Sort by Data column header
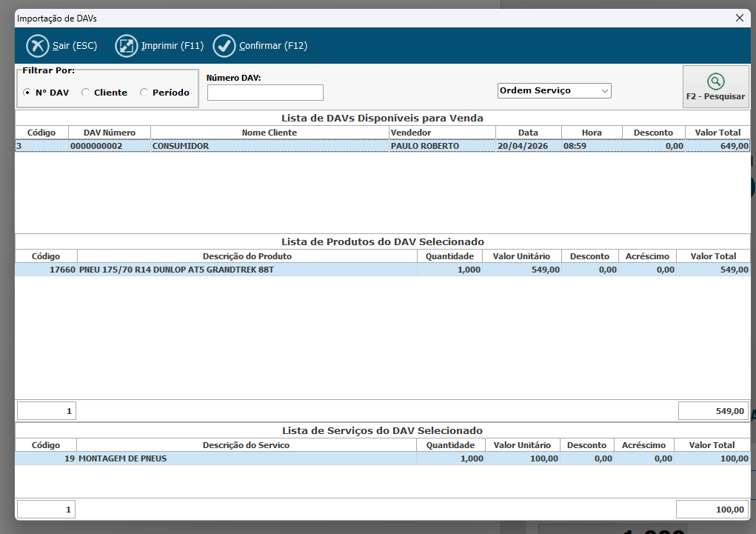Screen dimensions: 756x534 528,133
